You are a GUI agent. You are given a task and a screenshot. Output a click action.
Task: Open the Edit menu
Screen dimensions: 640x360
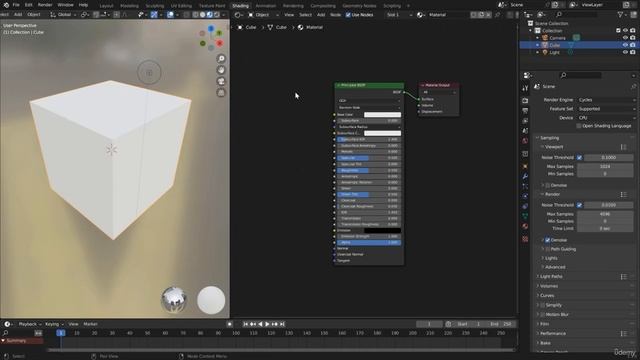tap(29, 5)
